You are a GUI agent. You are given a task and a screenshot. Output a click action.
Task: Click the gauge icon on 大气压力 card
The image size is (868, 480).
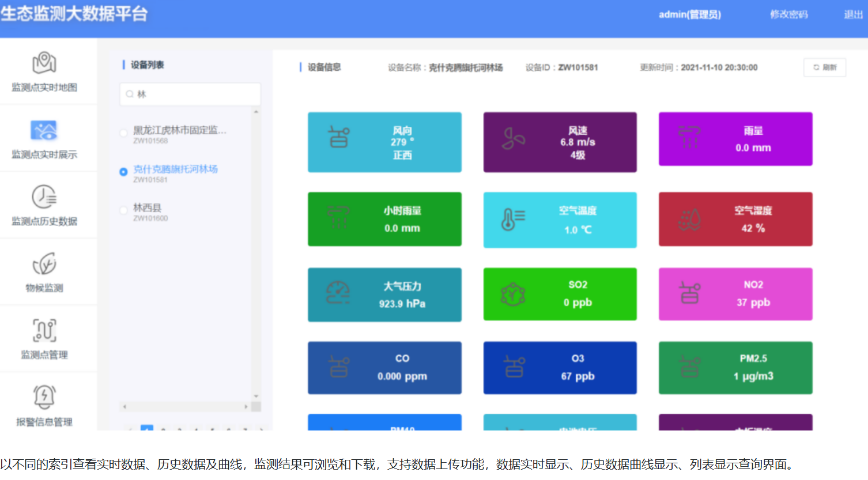coord(338,292)
